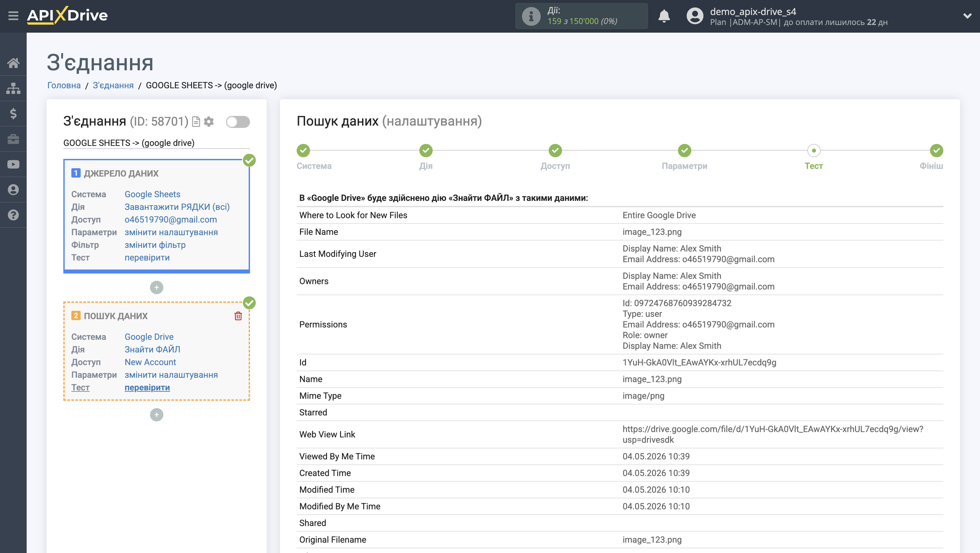Click змінити налаштування in data source
The width and height of the screenshot is (980, 553).
[171, 232]
